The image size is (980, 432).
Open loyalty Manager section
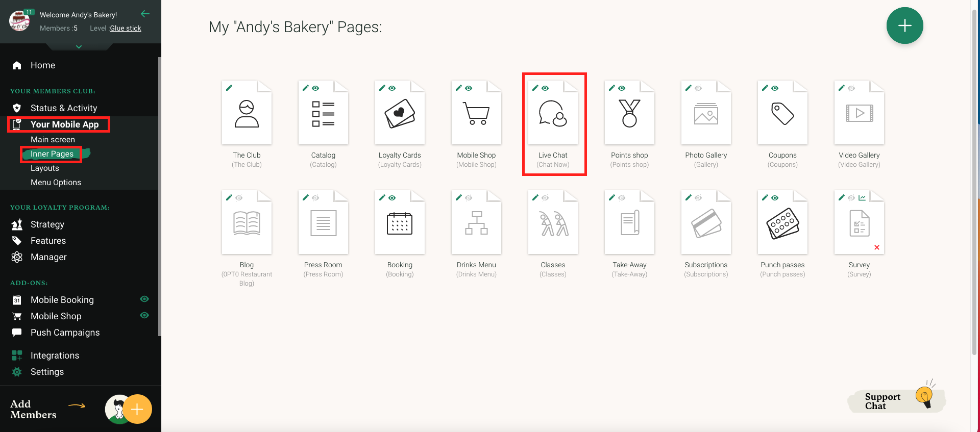(48, 257)
